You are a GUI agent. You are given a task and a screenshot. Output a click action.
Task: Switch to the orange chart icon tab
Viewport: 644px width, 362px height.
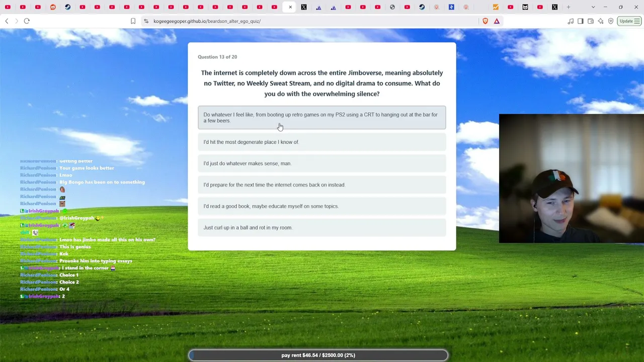coord(496,7)
